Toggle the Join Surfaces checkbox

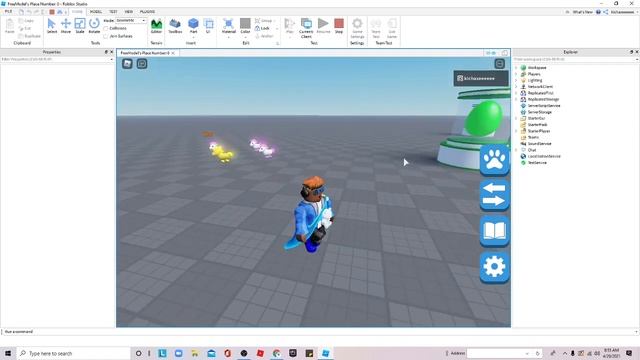click(106, 36)
